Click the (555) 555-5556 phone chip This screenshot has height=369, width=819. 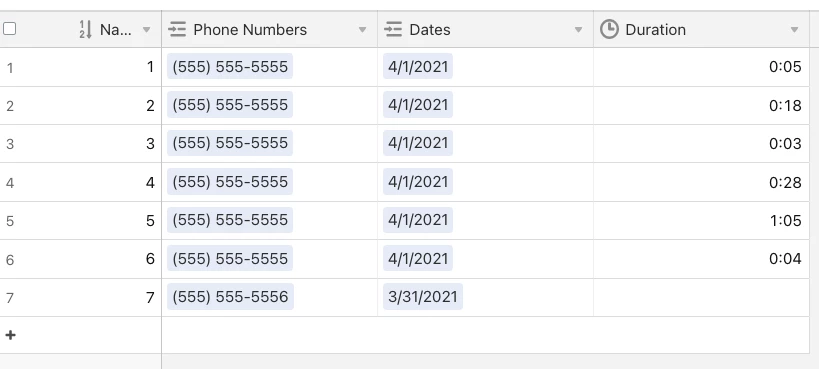[230, 297]
